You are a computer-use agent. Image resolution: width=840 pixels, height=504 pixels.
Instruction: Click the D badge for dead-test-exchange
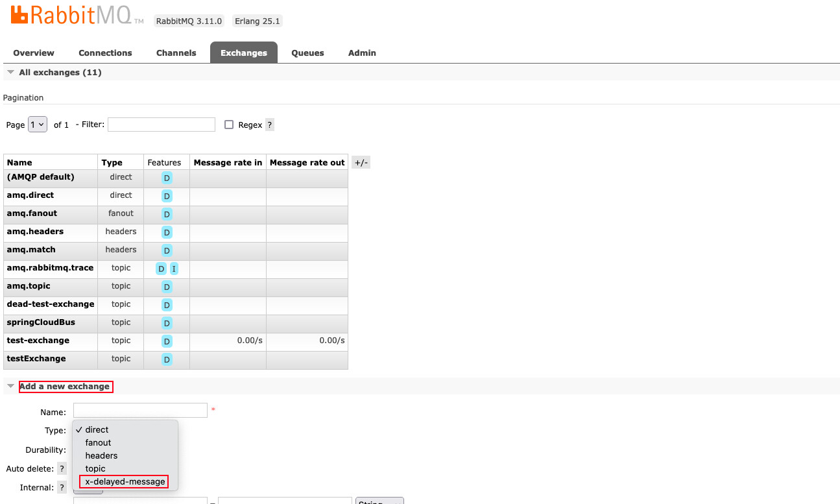(167, 305)
